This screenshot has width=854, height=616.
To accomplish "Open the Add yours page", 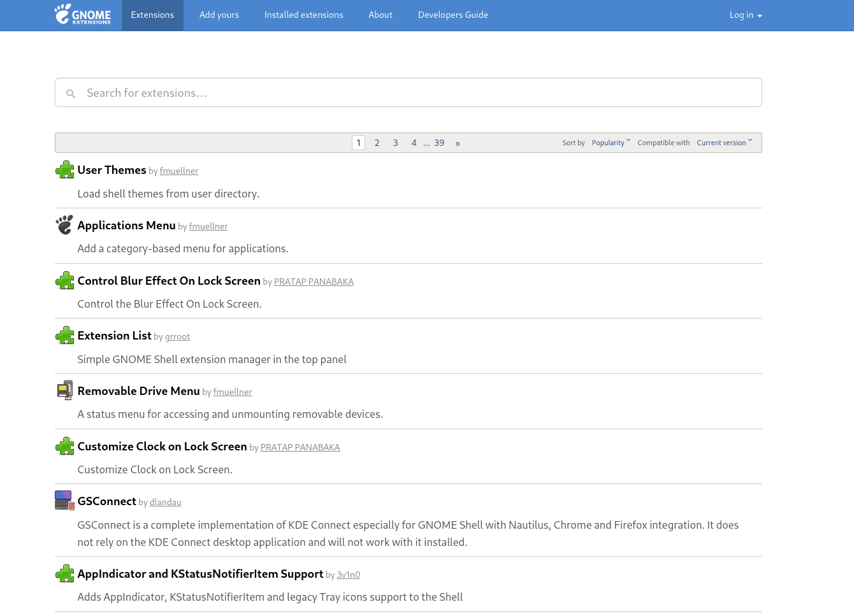I will click(x=219, y=15).
